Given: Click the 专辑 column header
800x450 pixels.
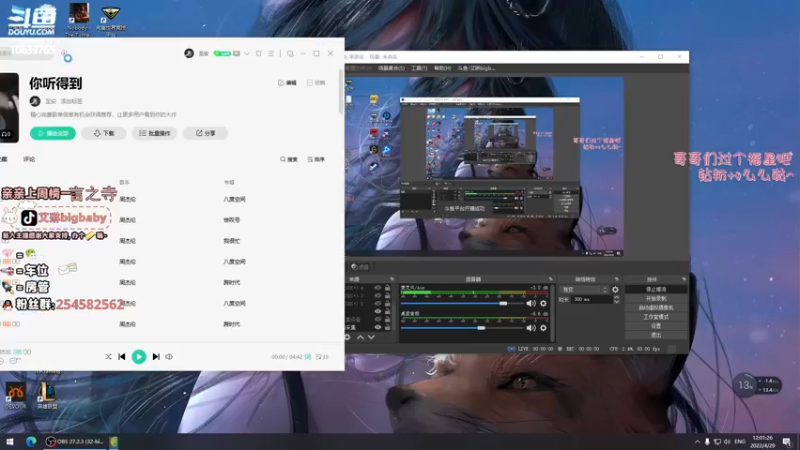Looking at the screenshot, I should click(229, 182).
